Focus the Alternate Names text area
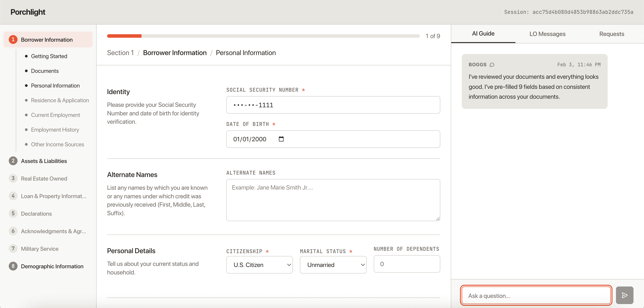The image size is (644, 308). click(333, 200)
